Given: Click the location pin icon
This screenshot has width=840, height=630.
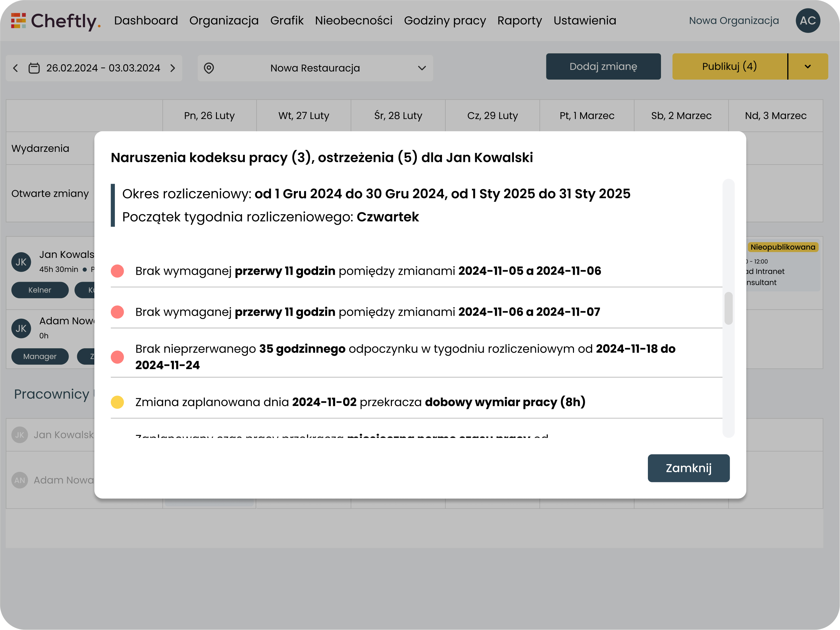Looking at the screenshot, I should click(x=209, y=68).
